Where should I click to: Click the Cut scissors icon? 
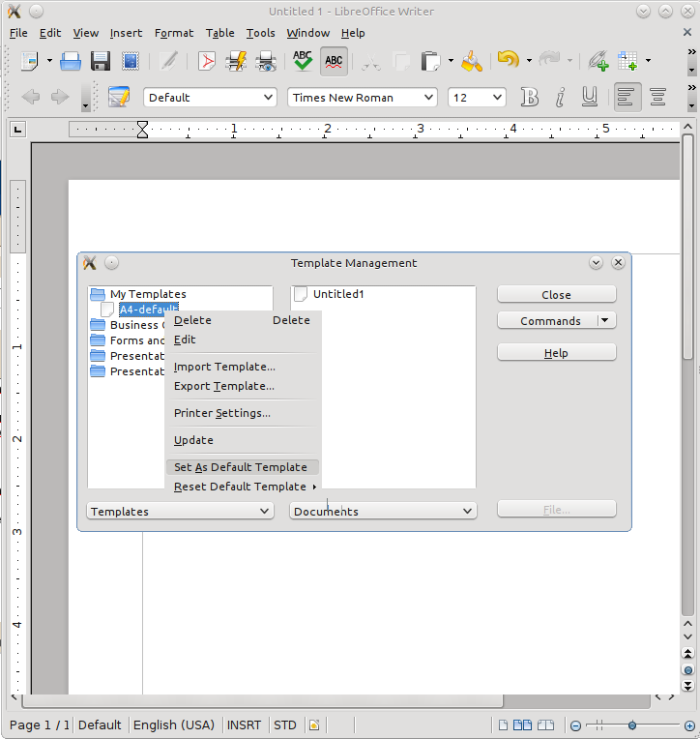[x=371, y=61]
